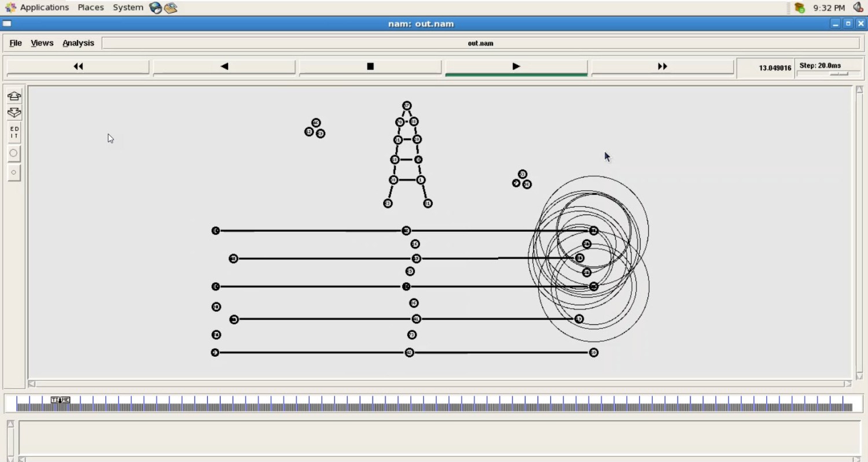Stop the animation with the square stop icon
The height and width of the screenshot is (462, 868).
coord(370,66)
